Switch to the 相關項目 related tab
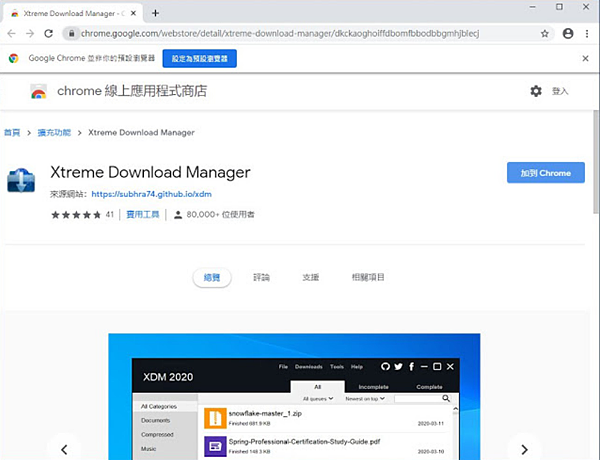The image size is (600, 460). pos(368,277)
